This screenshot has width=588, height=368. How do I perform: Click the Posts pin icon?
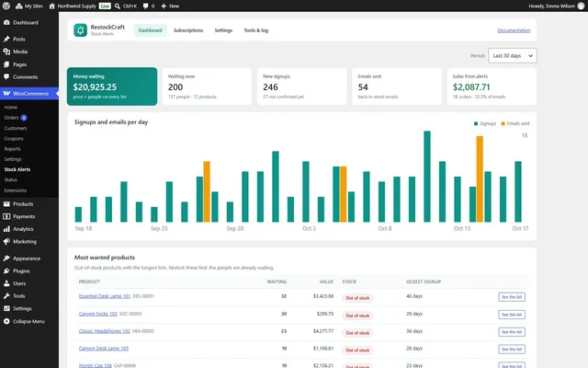[6, 39]
